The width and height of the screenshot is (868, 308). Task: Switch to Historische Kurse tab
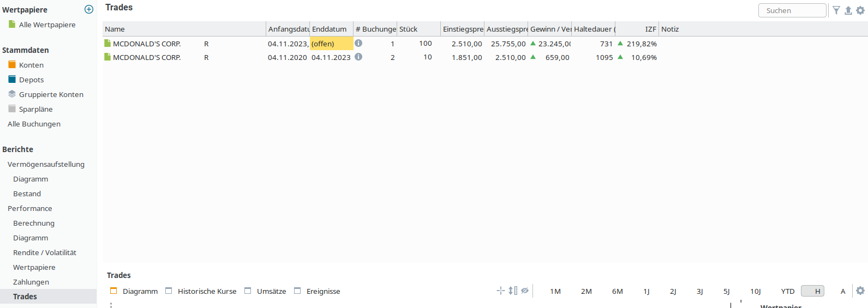pos(207,291)
